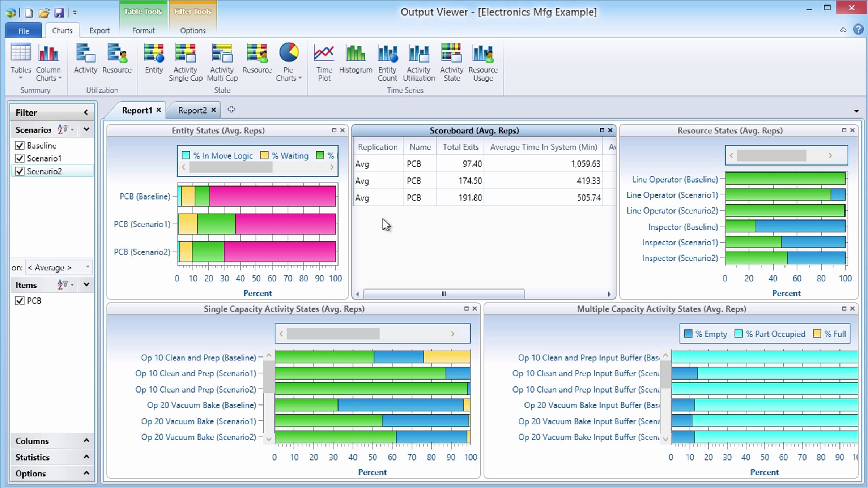
Task: Click the Scoreboard horizontal scrollbar thumb
Action: pos(444,294)
